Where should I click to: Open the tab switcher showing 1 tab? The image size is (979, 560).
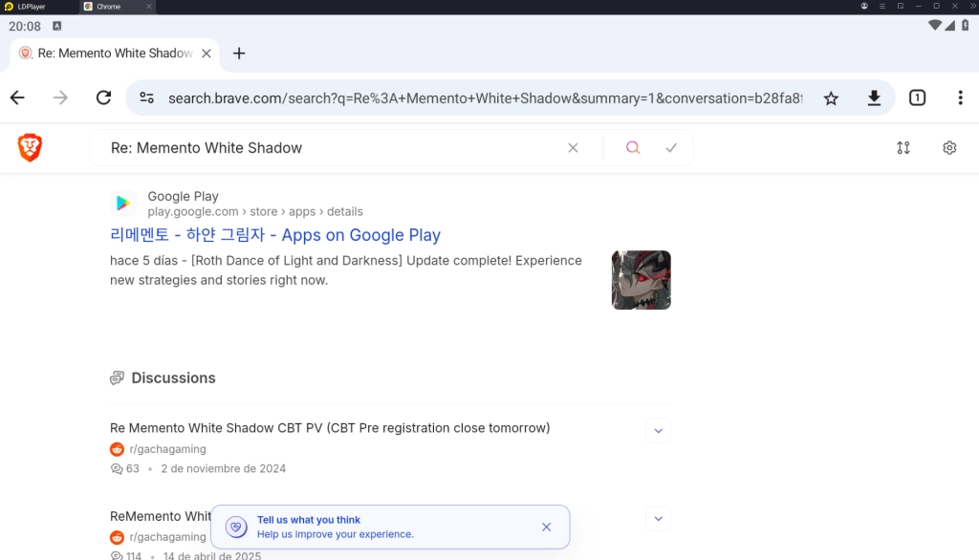point(917,98)
